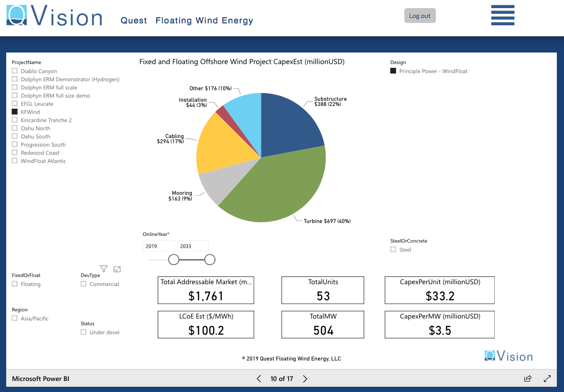Click the Installation pie slice

pyautogui.click(x=227, y=117)
